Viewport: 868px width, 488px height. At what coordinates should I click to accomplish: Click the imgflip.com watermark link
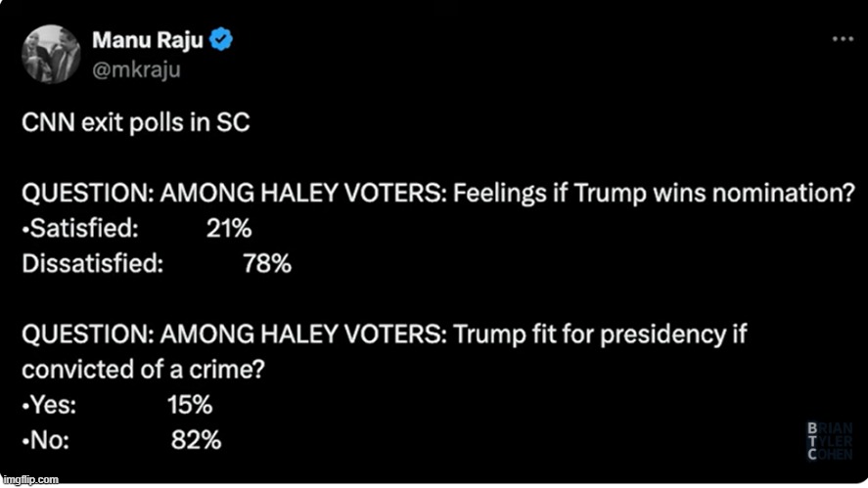[x=29, y=479]
